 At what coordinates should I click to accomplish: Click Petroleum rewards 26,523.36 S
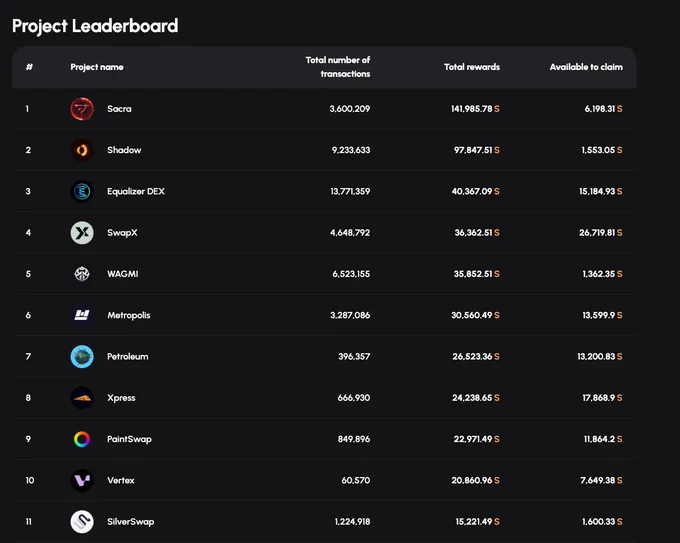476,357
